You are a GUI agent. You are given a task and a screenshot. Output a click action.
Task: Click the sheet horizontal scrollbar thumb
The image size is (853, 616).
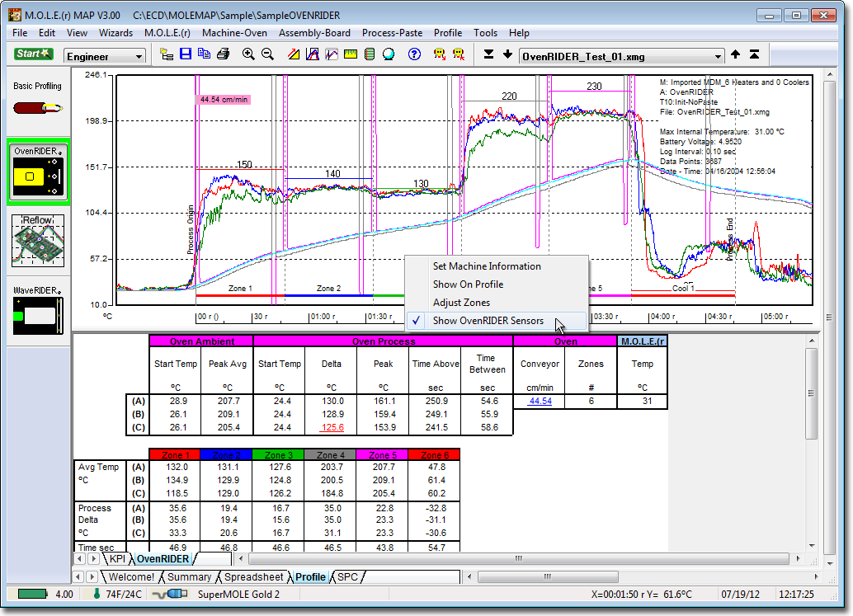[x=518, y=558]
